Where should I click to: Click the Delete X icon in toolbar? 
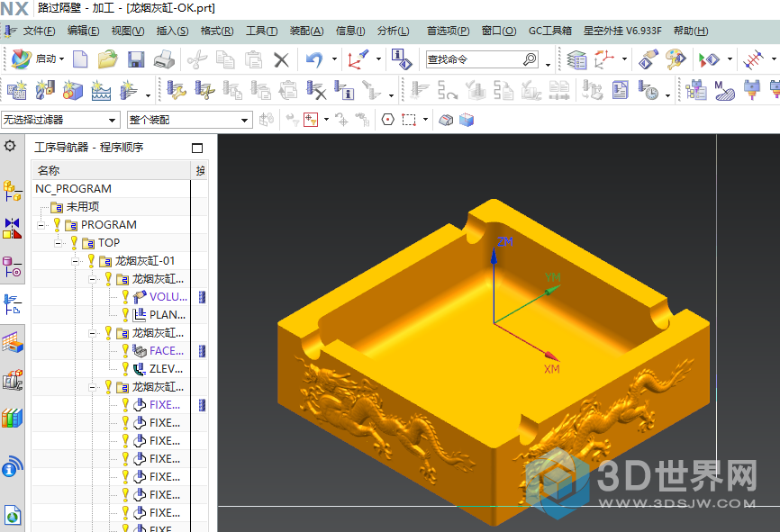(281, 60)
